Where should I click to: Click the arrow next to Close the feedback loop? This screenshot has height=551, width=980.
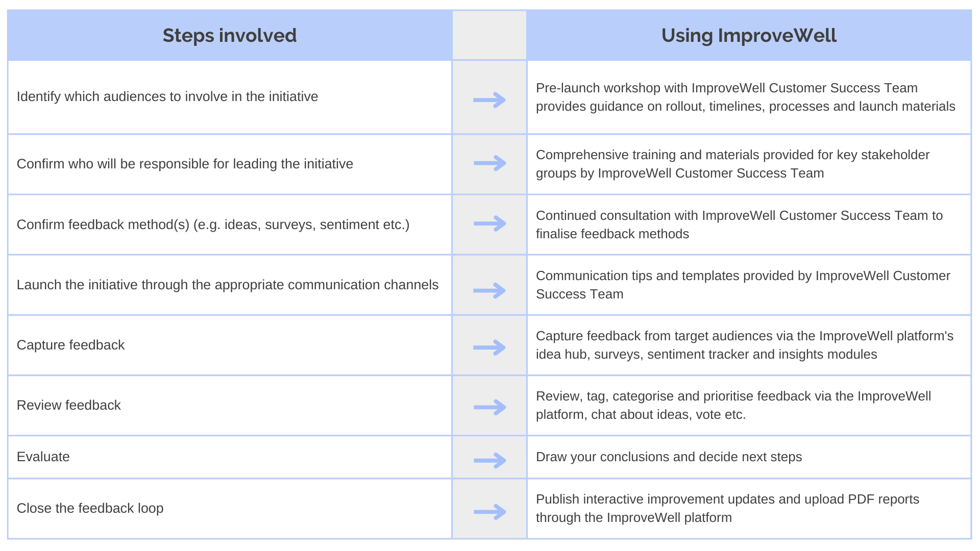pyautogui.click(x=489, y=512)
